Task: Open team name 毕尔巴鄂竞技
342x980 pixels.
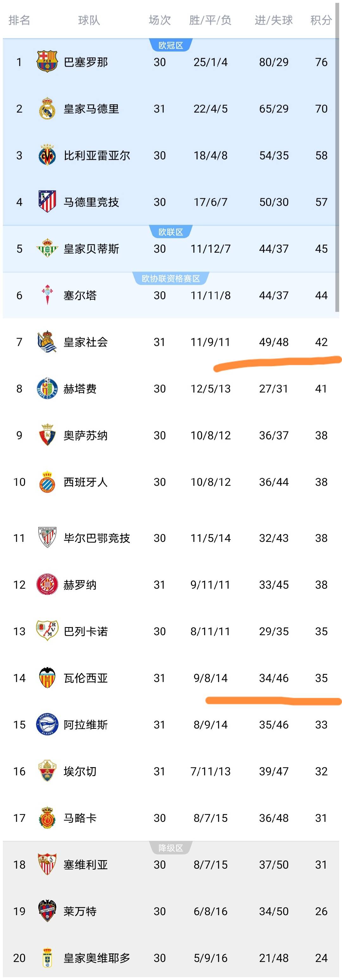Action: pos(97,538)
